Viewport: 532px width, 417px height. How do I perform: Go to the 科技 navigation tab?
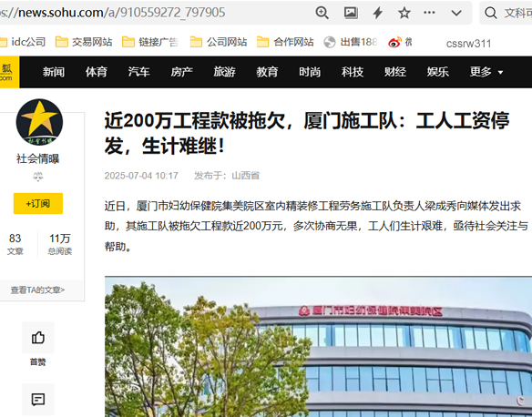coord(353,72)
